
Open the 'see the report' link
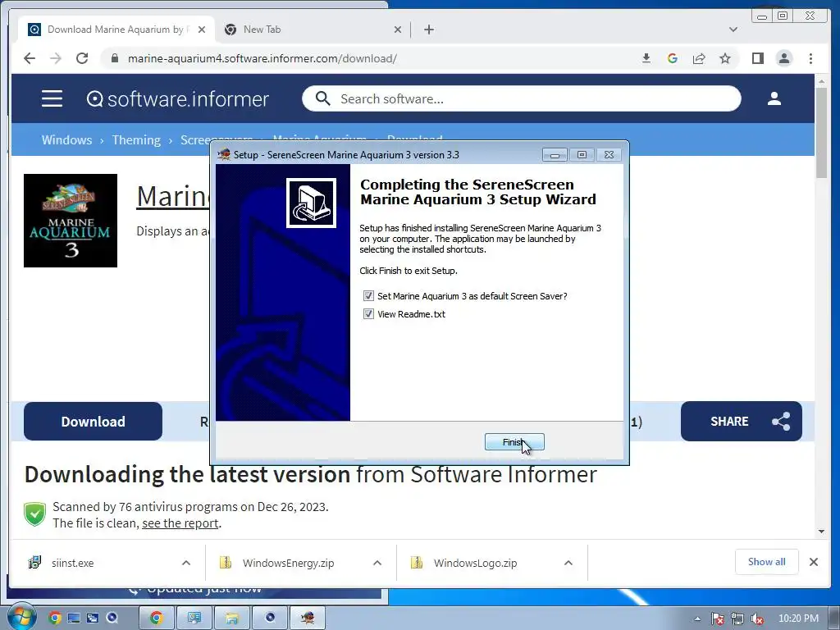(180, 523)
